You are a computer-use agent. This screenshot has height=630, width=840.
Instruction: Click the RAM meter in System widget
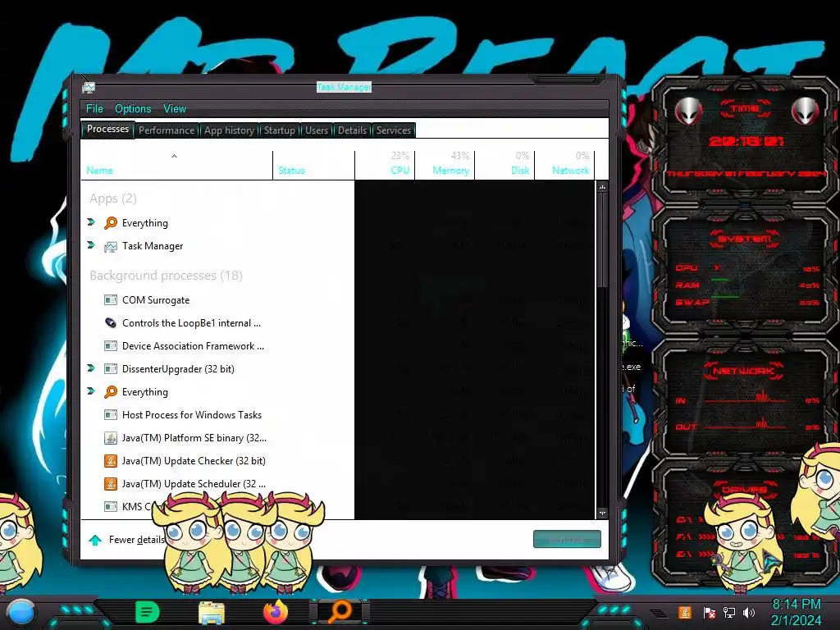747,285
